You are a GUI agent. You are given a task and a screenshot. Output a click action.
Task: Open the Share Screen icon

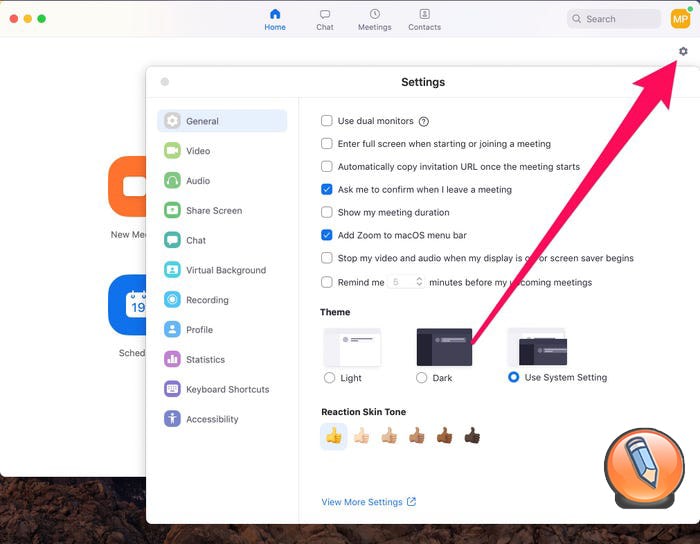point(172,210)
